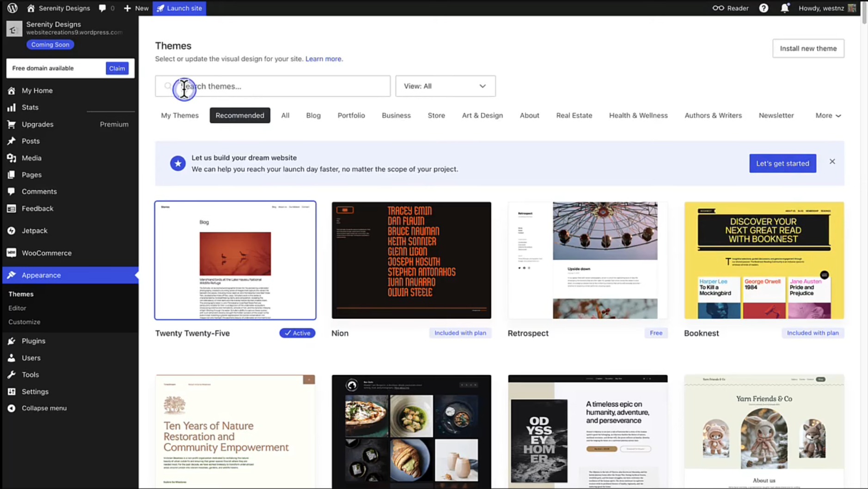Click the Claim free domain button
Viewport: 868px width, 489px height.
(117, 68)
